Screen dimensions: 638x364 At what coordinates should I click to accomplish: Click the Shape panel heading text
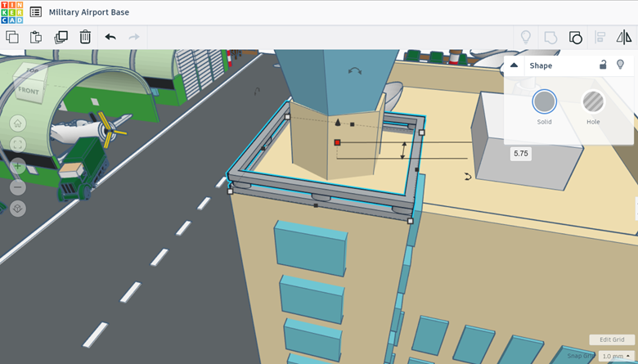point(541,65)
